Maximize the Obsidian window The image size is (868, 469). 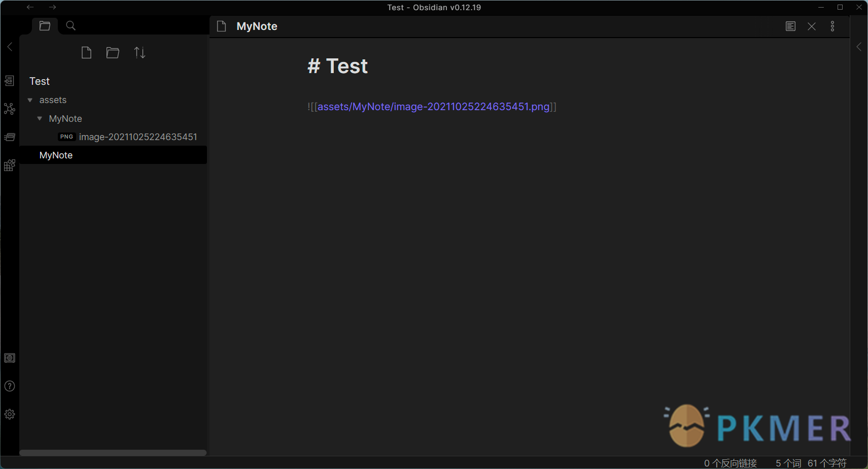840,7
